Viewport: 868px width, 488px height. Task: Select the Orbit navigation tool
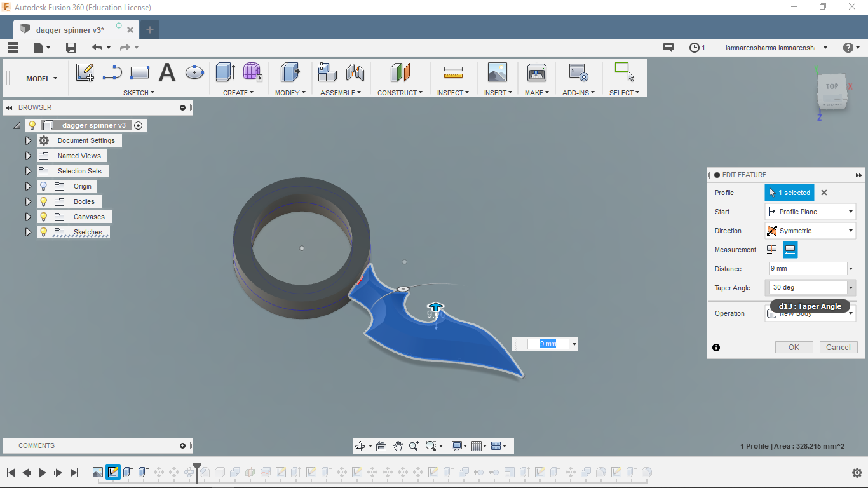[360, 446]
